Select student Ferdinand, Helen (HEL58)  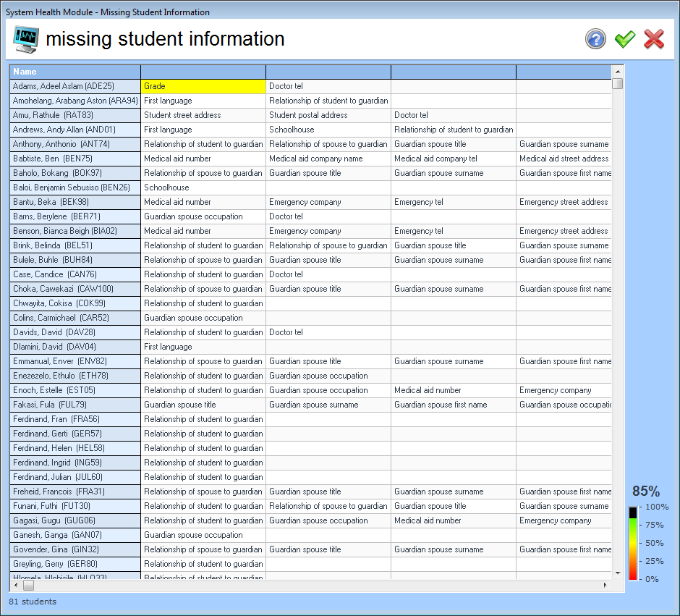pyautogui.click(x=75, y=448)
